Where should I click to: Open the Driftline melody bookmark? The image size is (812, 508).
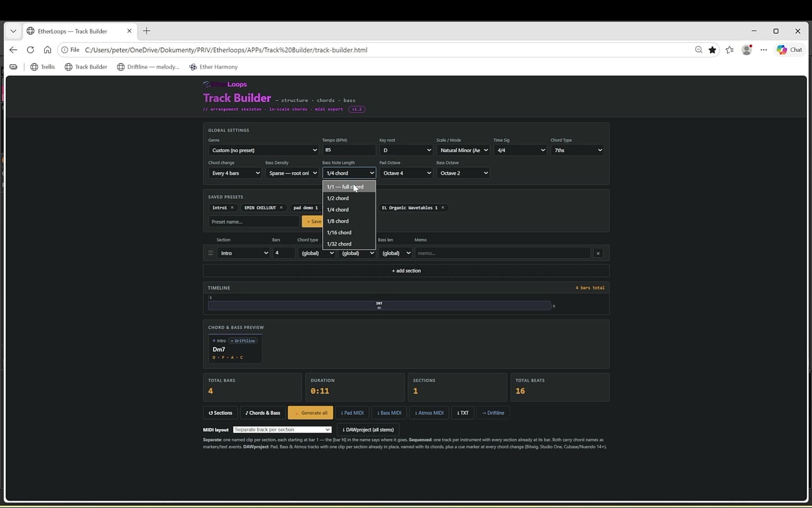[x=148, y=67]
